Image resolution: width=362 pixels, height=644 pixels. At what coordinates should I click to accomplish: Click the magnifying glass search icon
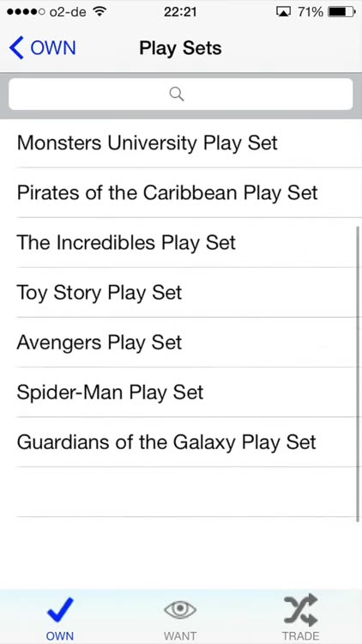[x=177, y=94]
